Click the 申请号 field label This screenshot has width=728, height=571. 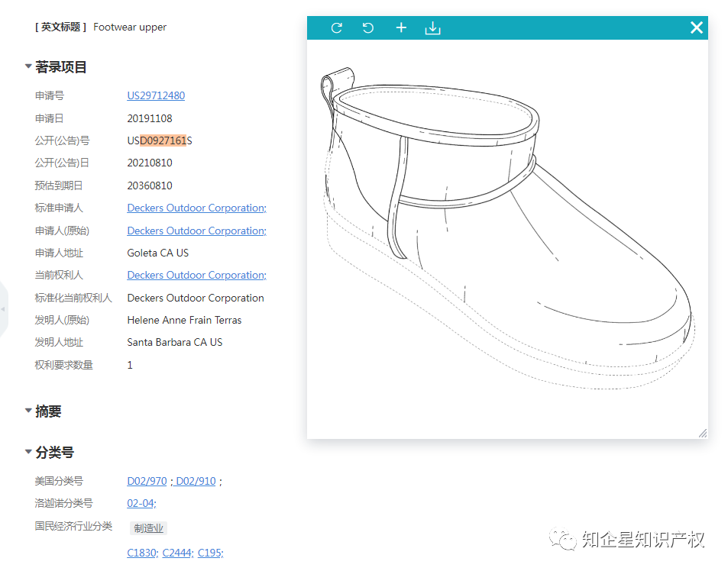[49, 95]
